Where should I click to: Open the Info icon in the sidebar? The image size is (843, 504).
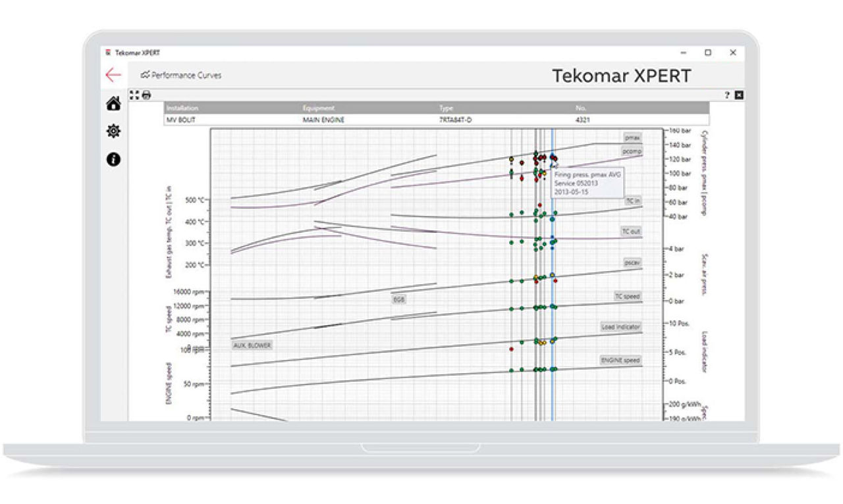coord(113,159)
